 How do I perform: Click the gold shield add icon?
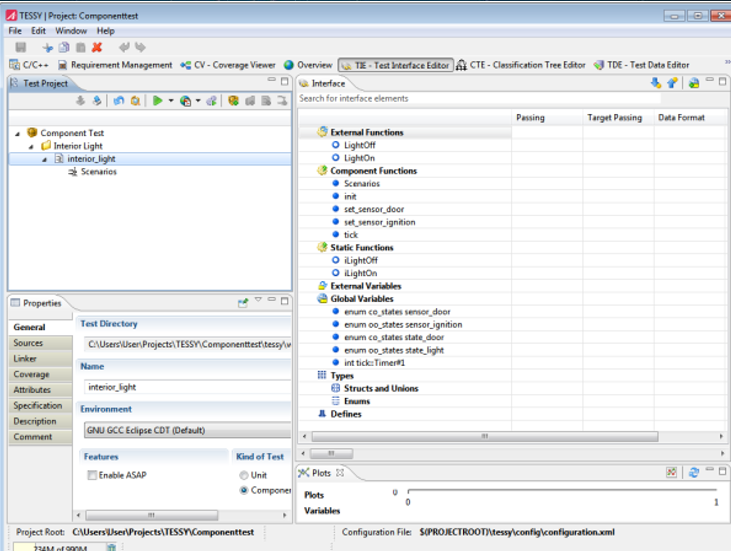[x=234, y=100]
